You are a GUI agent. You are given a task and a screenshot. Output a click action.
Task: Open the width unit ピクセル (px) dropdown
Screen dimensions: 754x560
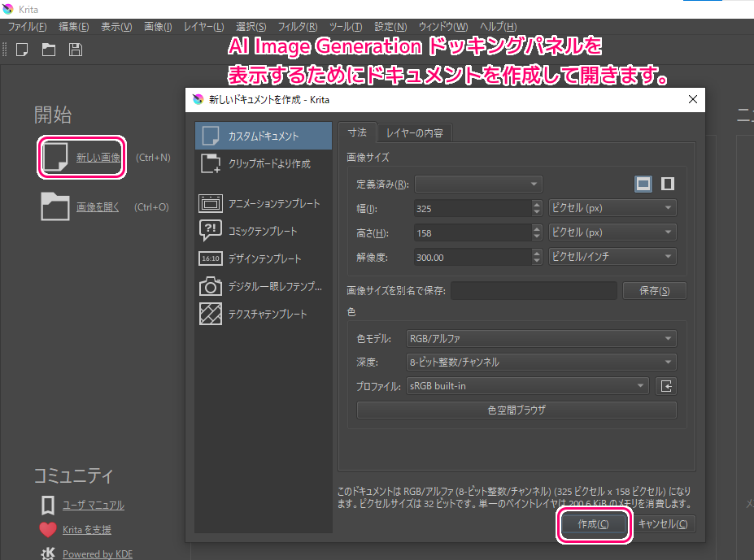[612, 207]
